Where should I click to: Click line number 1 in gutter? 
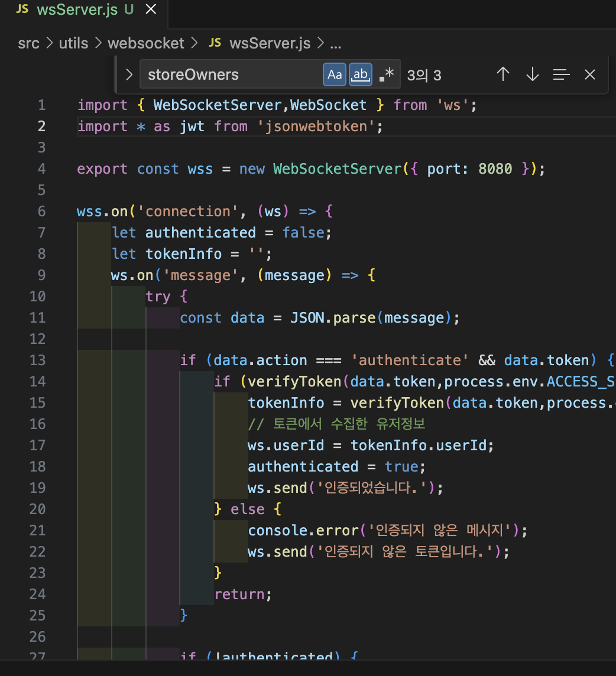click(x=41, y=105)
